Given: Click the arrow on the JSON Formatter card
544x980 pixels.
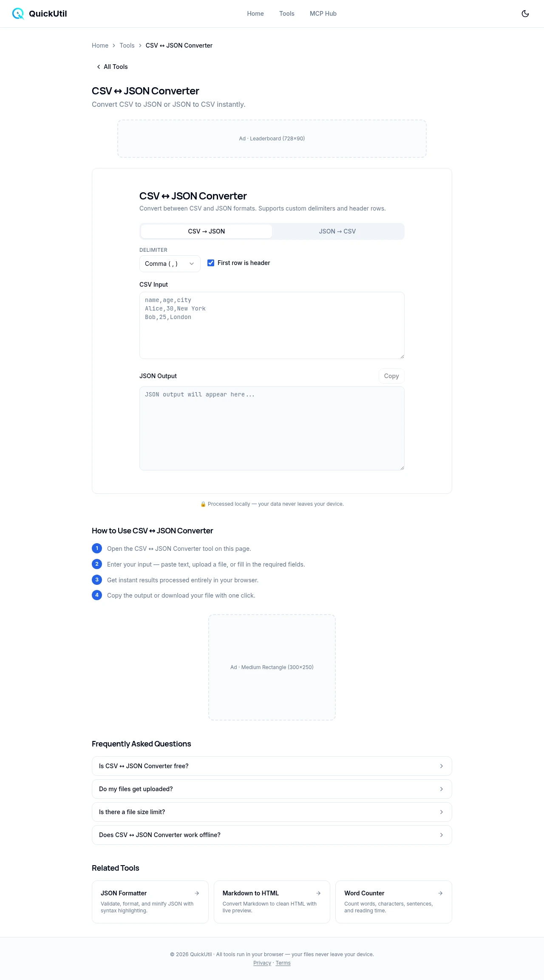Looking at the screenshot, I should pyautogui.click(x=197, y=893).
